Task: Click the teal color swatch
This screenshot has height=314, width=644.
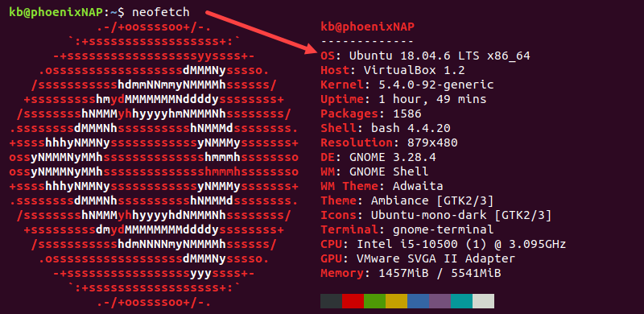Action: click(x=461, y=301)
